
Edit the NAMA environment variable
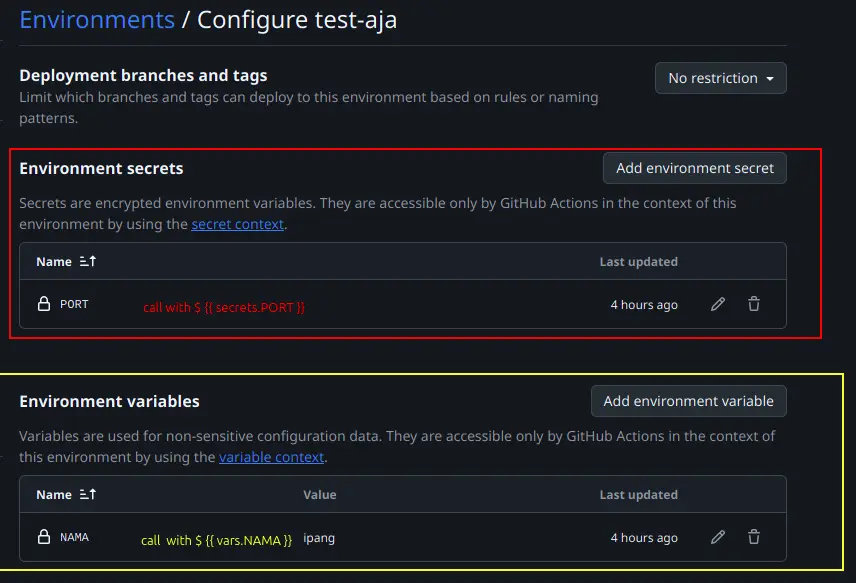click(x=717, y=537)
